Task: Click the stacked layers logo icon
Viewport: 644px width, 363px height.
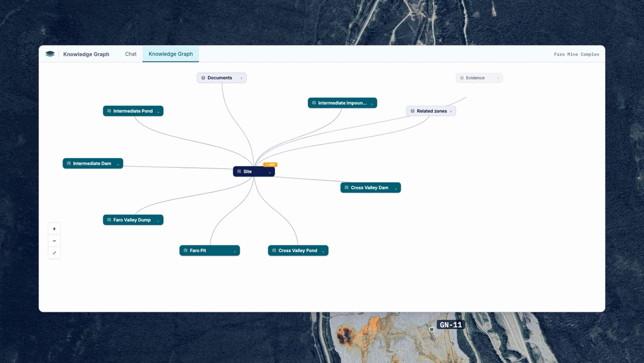Action: pos(50,54)
